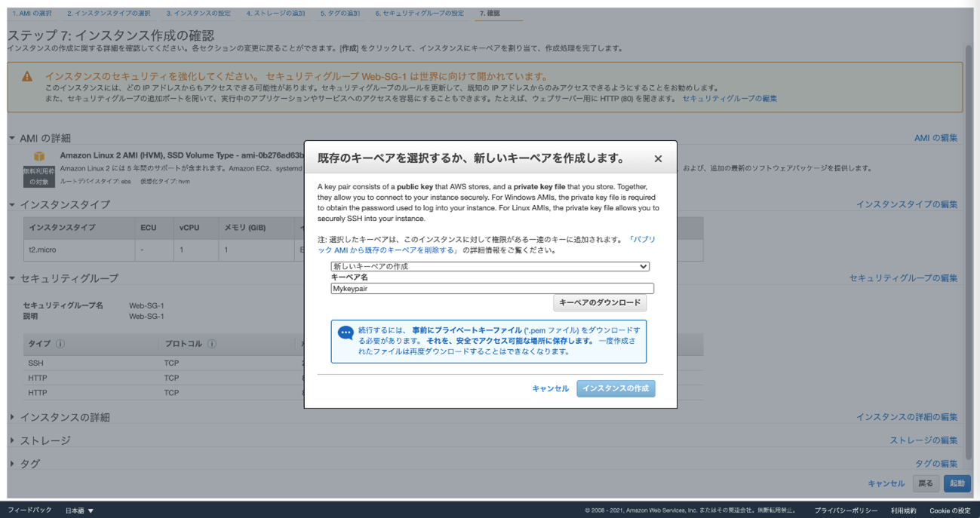Click the info icon next to プロトコル
The image size is (980, 518).
click(x=212, y=344)
